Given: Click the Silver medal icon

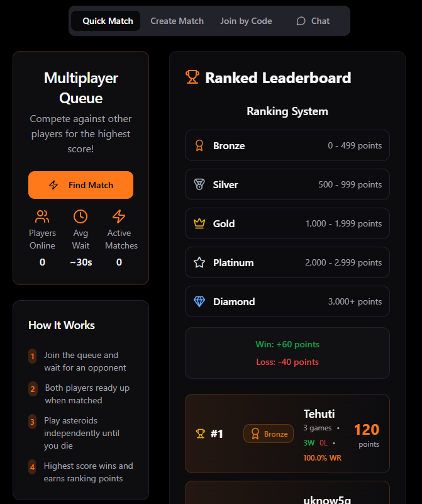Looking at the screenshot, I should [199, 184].
